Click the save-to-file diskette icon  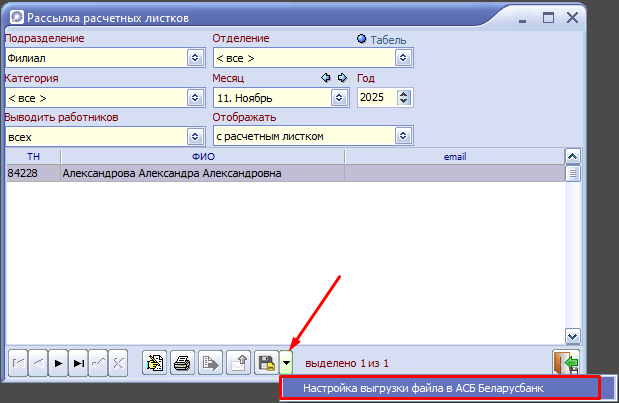(x=266, y=363)
